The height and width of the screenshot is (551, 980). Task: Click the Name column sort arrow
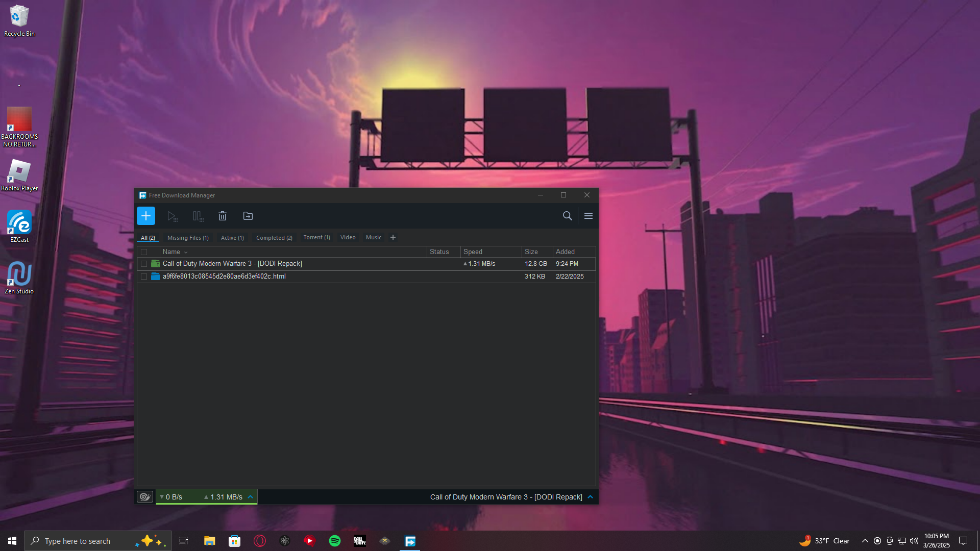[186, 253]
